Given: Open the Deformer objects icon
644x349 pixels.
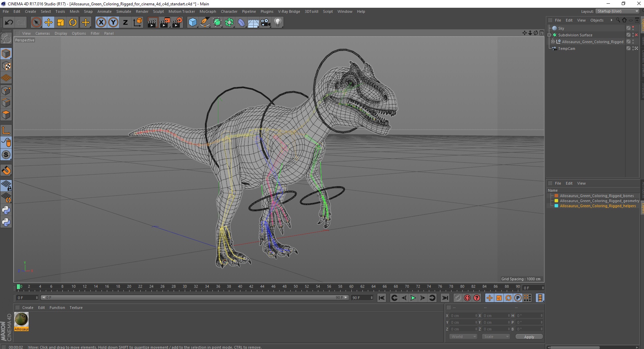Looking at the screenshot, I should click(x=242, y=23).
